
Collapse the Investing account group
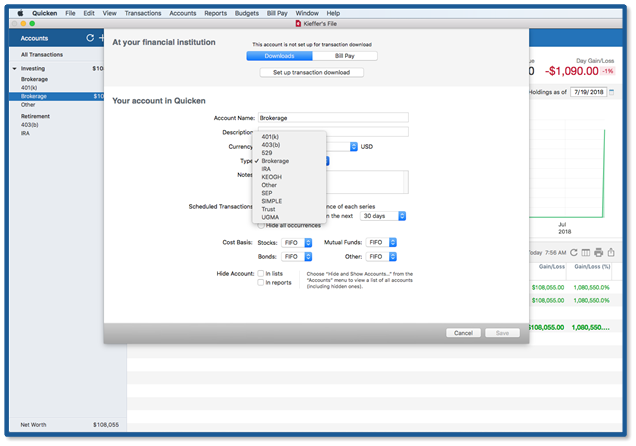click(15, 69)
